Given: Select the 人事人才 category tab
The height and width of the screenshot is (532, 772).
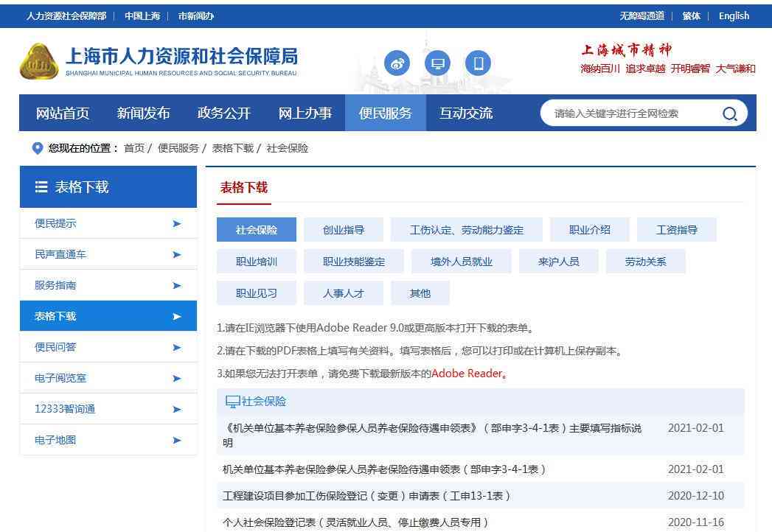Looking at the screenshot, I should coord(344,293).
